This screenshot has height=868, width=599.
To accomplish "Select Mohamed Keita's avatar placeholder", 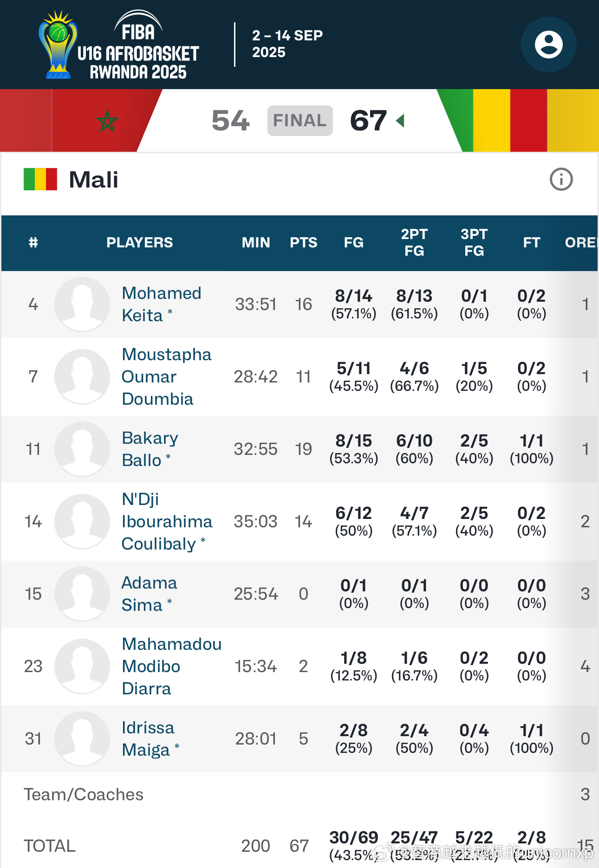I will coord(82,304).
